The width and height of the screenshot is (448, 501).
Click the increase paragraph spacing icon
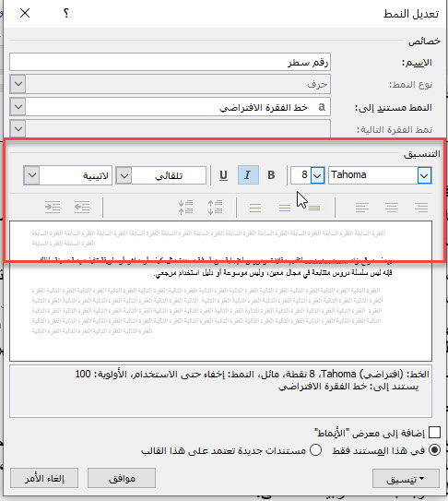[215, 207]
